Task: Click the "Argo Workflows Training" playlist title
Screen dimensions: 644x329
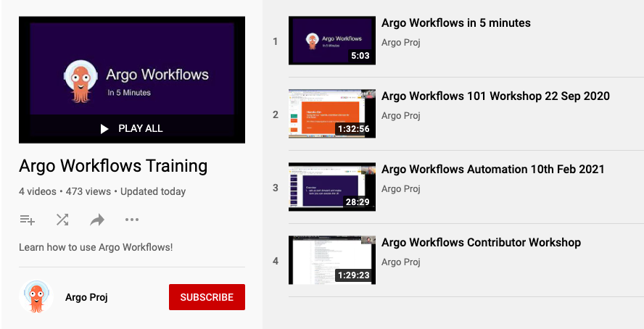Action: 113,166
